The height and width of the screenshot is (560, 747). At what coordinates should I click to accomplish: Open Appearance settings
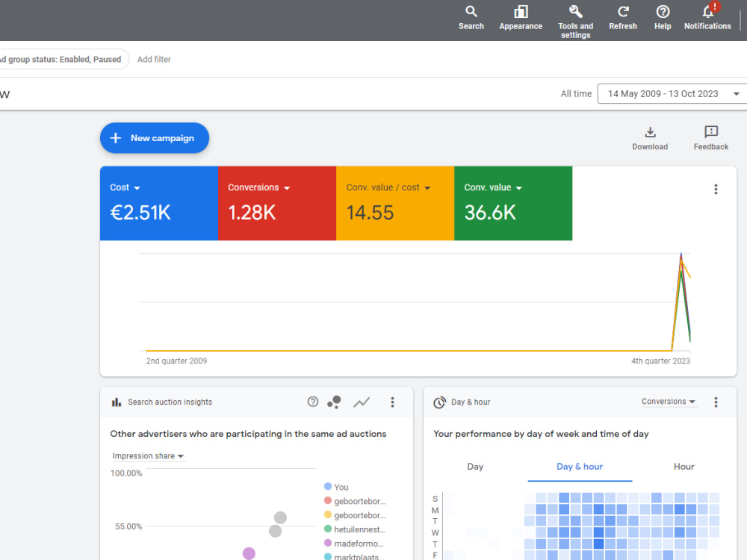pos(520,12)
